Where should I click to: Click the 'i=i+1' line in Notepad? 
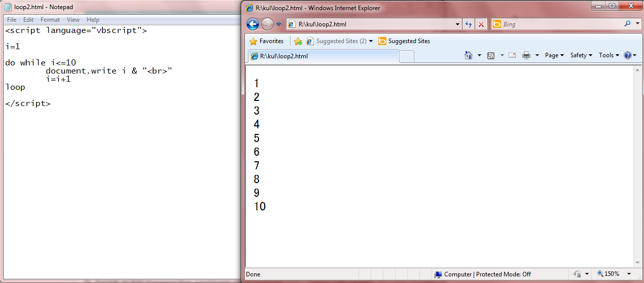point(58,79)
